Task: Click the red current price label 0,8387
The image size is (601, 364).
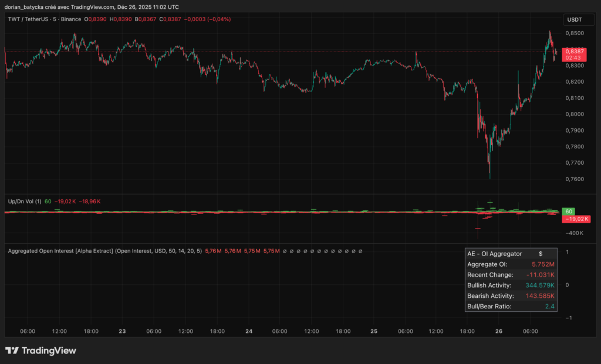Action: pos(572,52)
